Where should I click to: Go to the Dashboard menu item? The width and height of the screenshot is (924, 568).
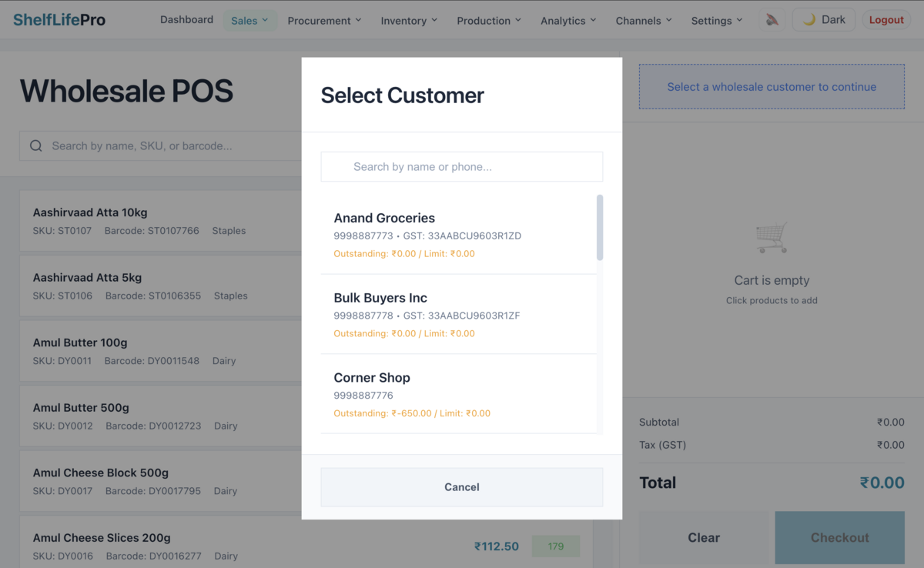(186, 19)
